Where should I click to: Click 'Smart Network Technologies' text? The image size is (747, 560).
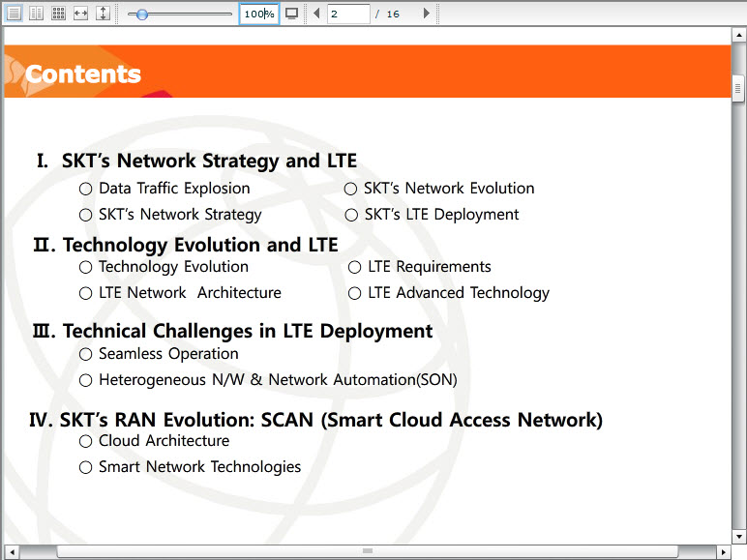point(199,467)
